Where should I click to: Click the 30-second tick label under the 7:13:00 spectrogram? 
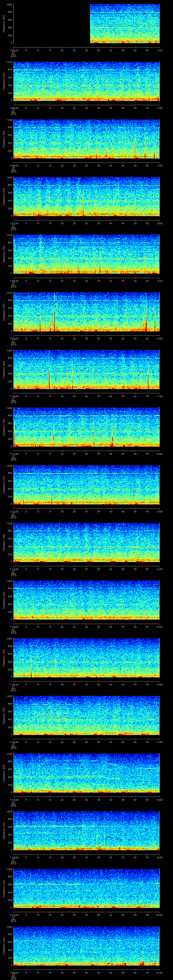(x=86, y=569)
